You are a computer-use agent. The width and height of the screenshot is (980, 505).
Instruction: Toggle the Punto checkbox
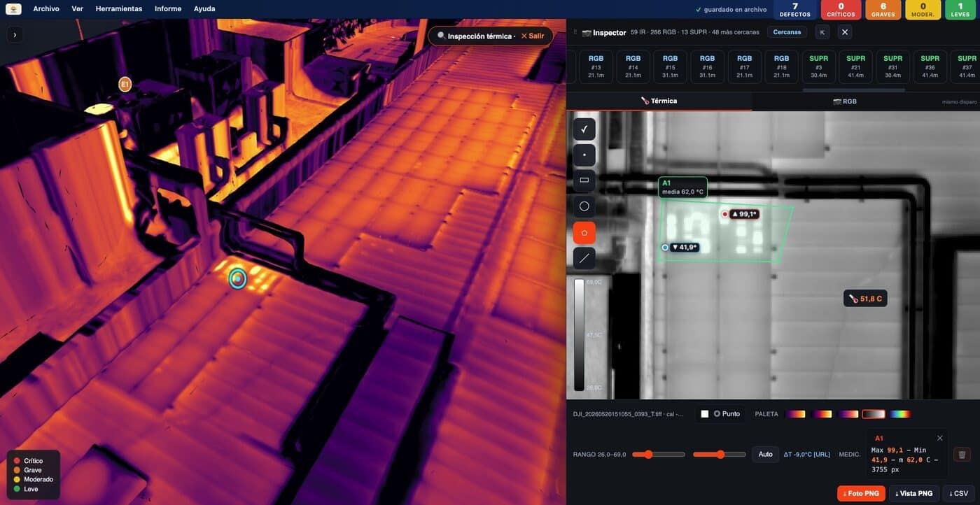point(705,414)
